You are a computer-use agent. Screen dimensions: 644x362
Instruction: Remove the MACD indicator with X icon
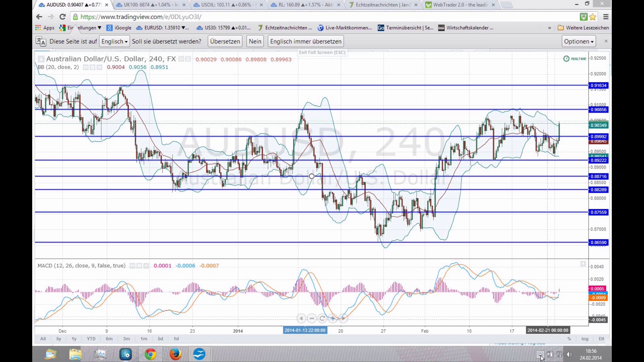(x=146, y=266)
